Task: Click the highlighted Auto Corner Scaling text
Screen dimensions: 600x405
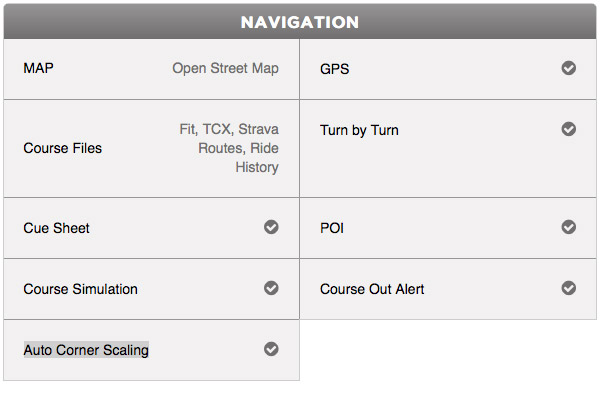Action: (x=86, y=350)
